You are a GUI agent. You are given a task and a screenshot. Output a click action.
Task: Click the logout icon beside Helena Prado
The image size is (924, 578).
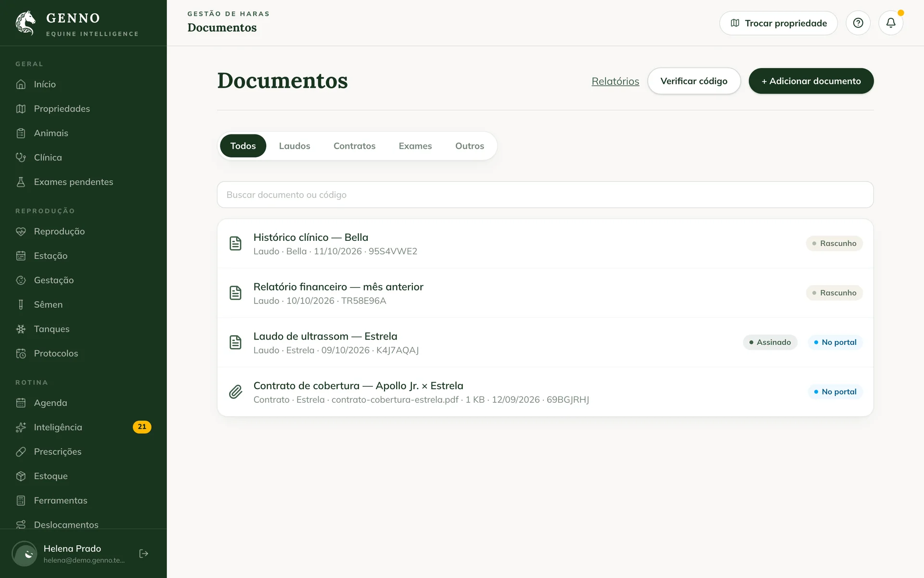pyautogui.click(x=143, y=553)
